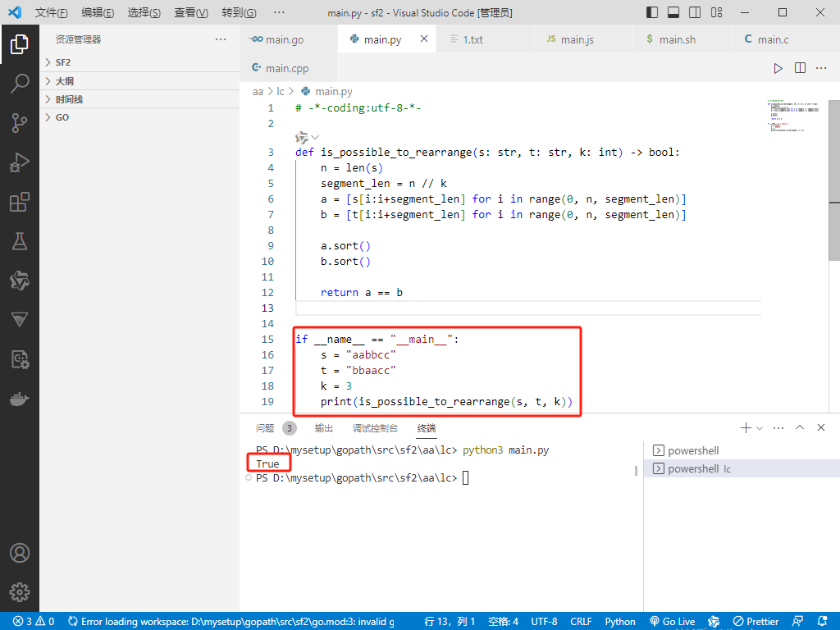Click the 行 13, 列 1 cursor position

450,622
